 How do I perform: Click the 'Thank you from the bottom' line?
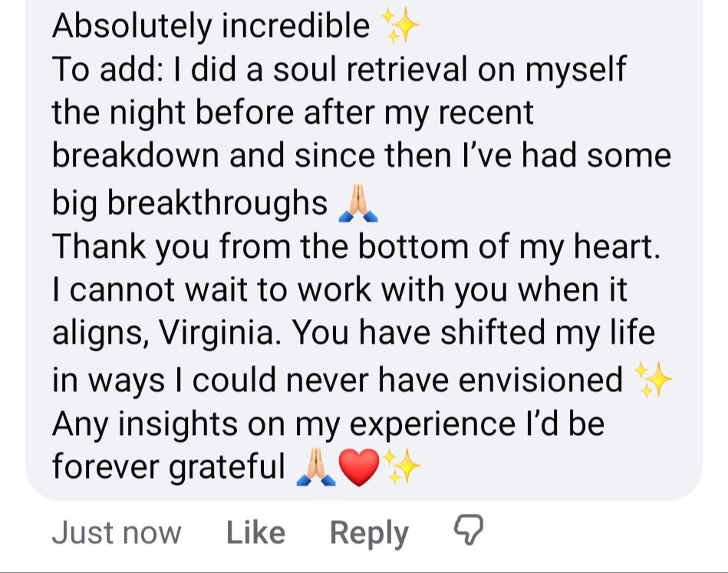pos(355,246)
